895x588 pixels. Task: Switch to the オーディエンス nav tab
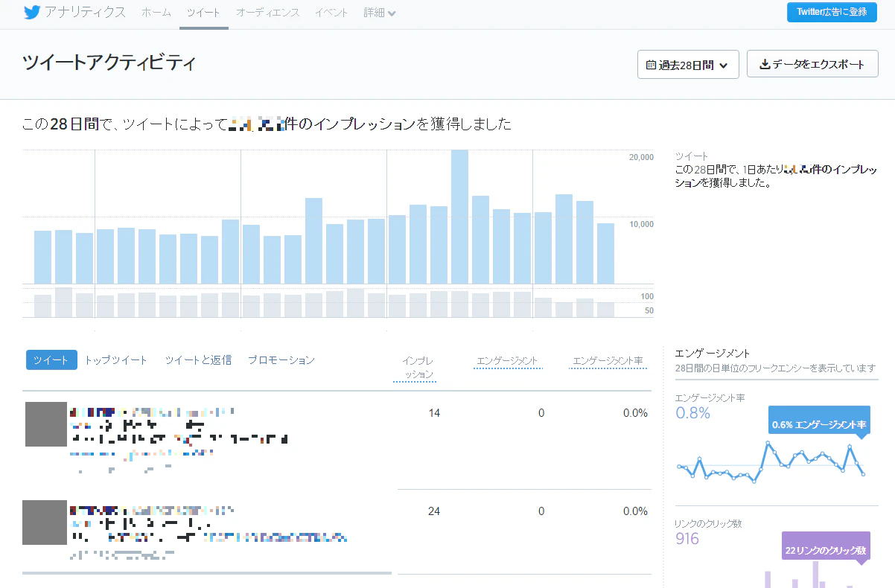267,13
